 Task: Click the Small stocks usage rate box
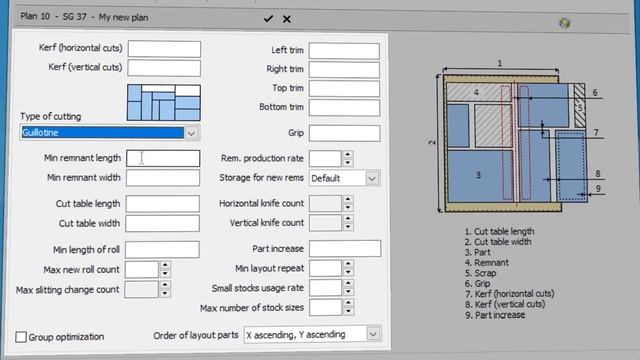click(x=325, y=288)
